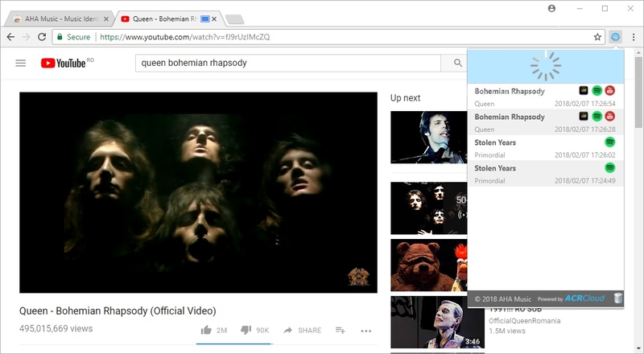
Task: Clear history with the trash can icon
Action: pos(617,298)
